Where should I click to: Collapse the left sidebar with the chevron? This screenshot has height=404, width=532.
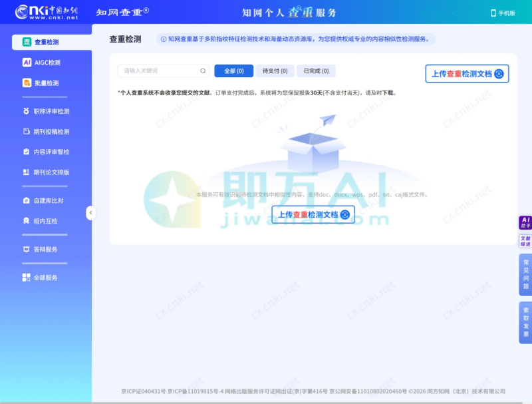[91, 213]
